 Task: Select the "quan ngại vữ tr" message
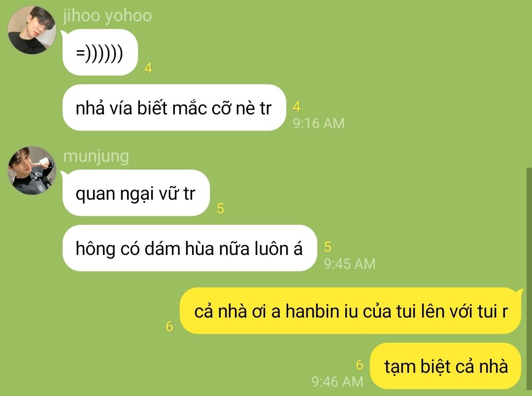136,193
